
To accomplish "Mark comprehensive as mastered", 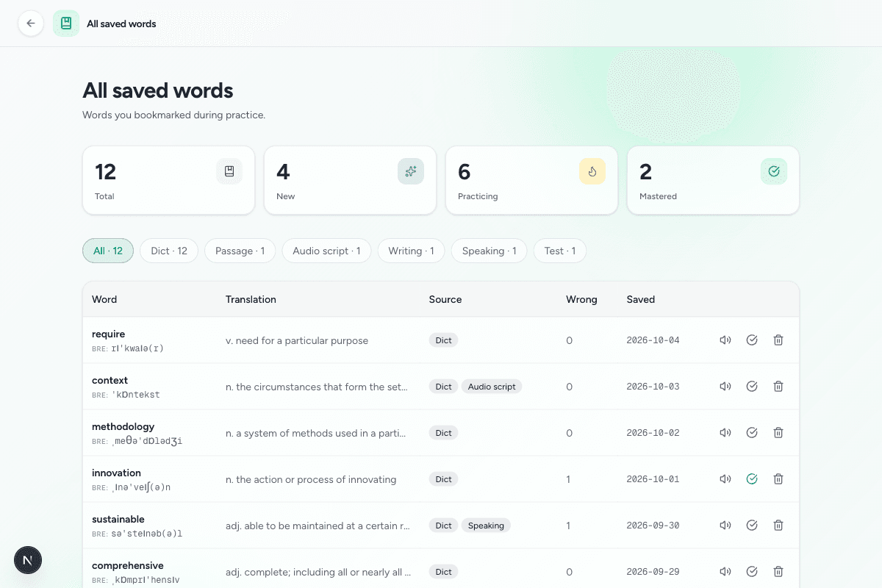I will pyautogui.click(x=752, y=572).
